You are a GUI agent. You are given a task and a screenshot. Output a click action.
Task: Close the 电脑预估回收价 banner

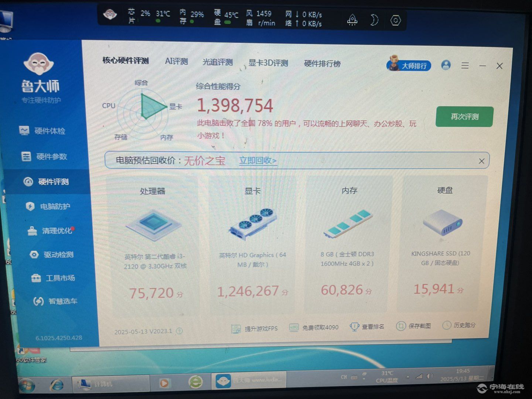coord(481,161)
